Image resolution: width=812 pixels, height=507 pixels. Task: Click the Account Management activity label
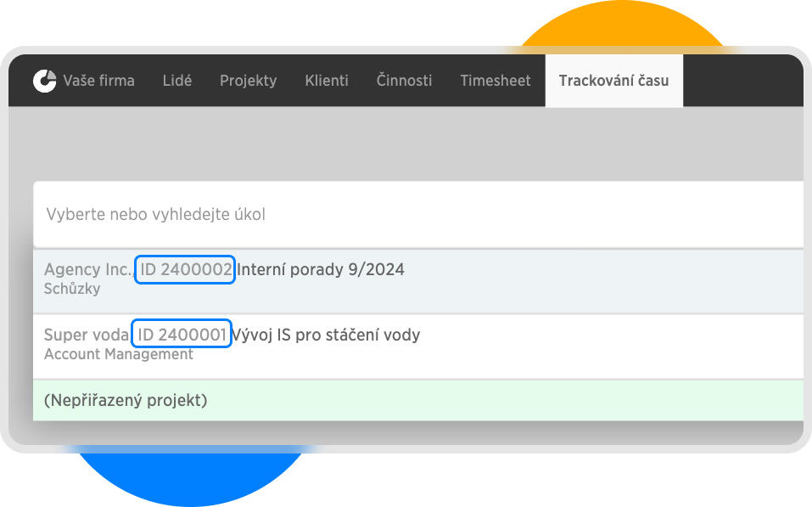(119, 354)
